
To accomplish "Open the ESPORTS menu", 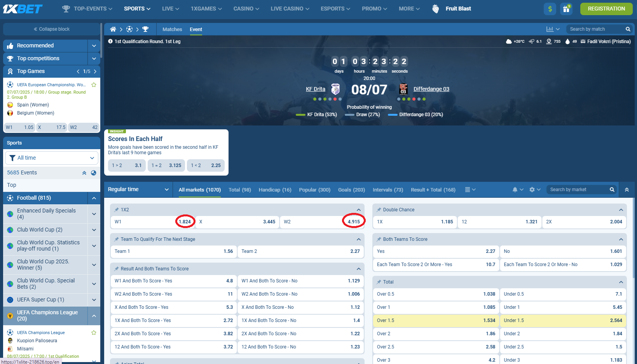I will (x=335, y=9).
